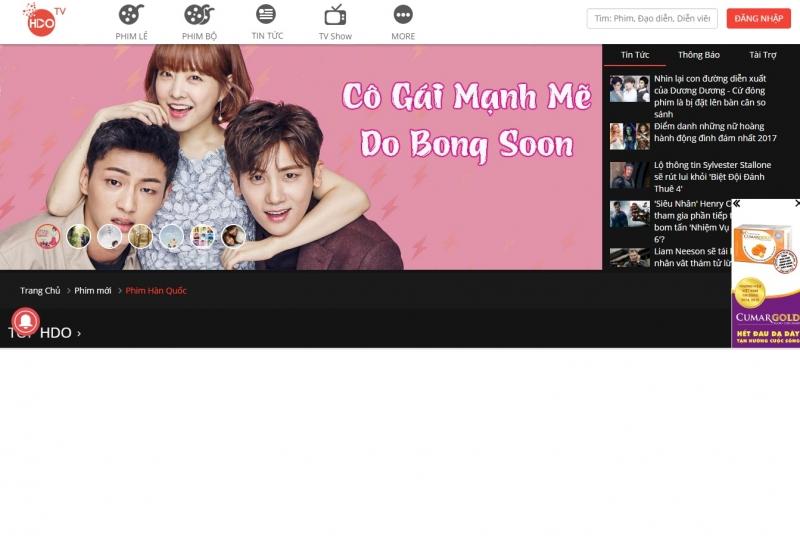Switch to the Thông Báo tab
This screenshot has height=536, width=800.
click(x=698, y=55)
